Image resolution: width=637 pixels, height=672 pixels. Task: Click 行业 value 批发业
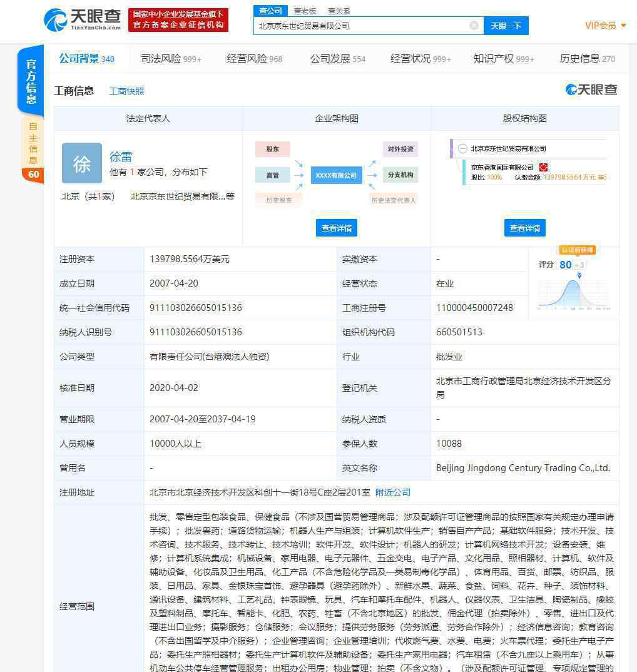pyautogui.click(x=449, y=357)
